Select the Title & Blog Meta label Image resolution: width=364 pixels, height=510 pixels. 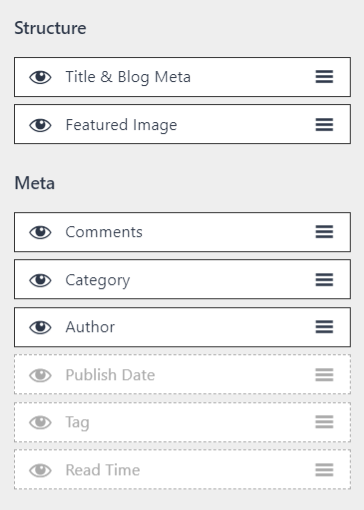(x=128, y=77)
